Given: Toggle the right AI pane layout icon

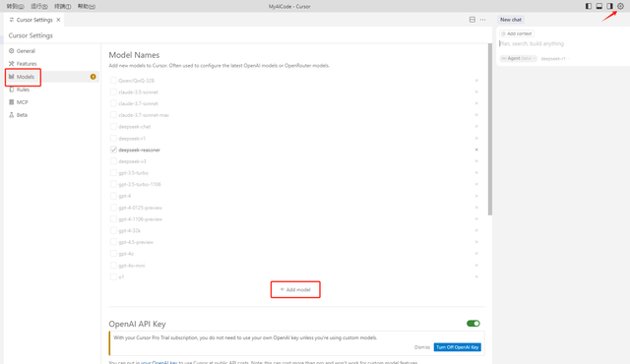Looking at the screenshot, I should [x=610, y=6].
